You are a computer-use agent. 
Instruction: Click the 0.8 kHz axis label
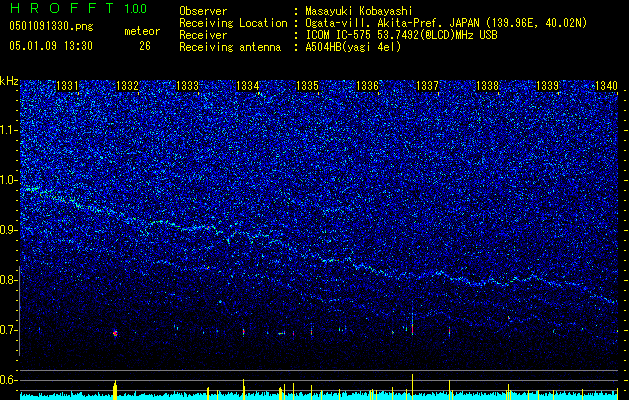[8, 280]
